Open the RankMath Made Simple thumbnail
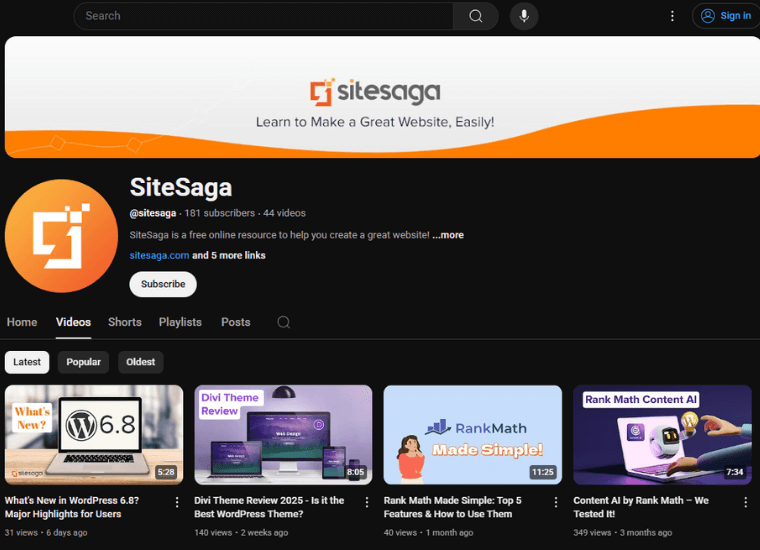Image resolution: width=760 pixels, height=550 pixels. click(x=473, y=435)
